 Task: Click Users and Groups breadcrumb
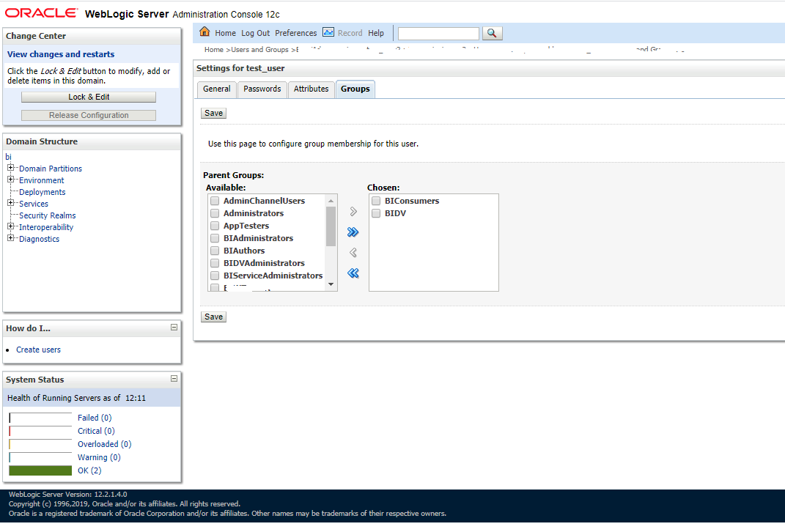[259, 50]
